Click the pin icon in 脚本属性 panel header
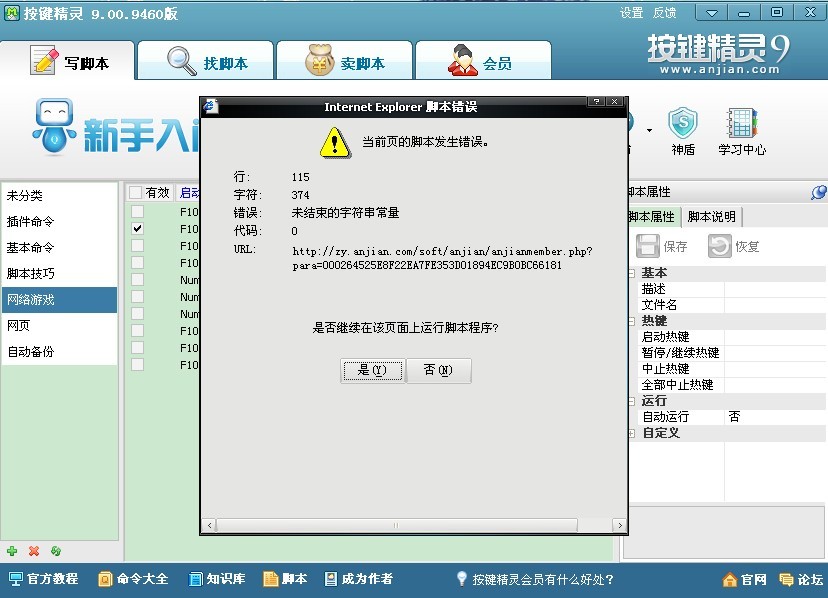The width and height of the screenshot is (828, 598). (818, 192)
